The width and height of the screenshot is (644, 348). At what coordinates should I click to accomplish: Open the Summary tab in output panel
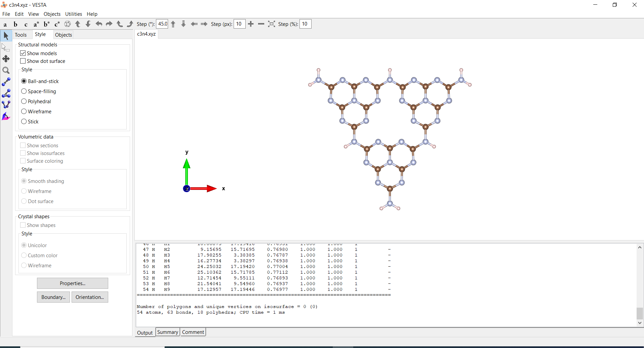167,332
